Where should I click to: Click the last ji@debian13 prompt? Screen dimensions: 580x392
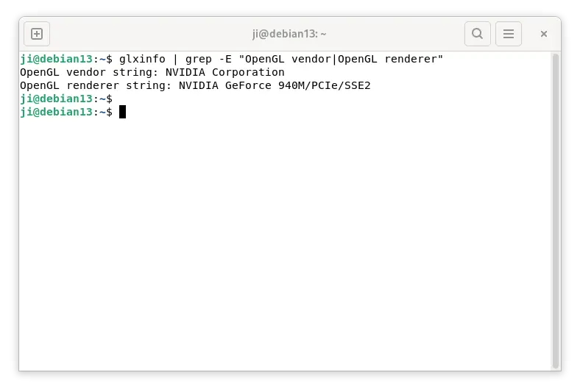tap(56, 112)
